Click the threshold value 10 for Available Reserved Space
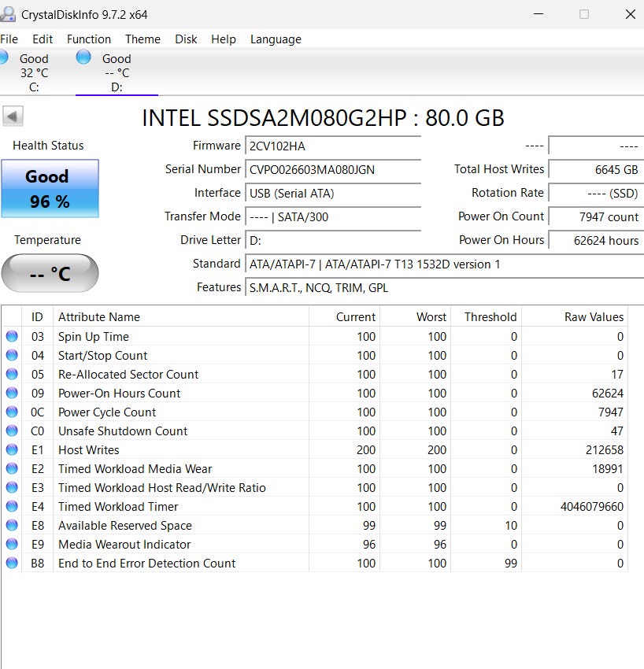 coord(511,525)
